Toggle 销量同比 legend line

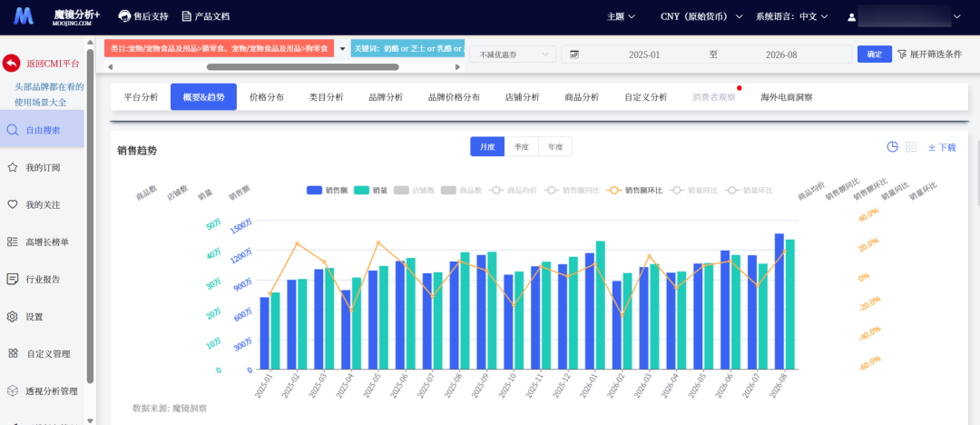[x=694, y=191]
